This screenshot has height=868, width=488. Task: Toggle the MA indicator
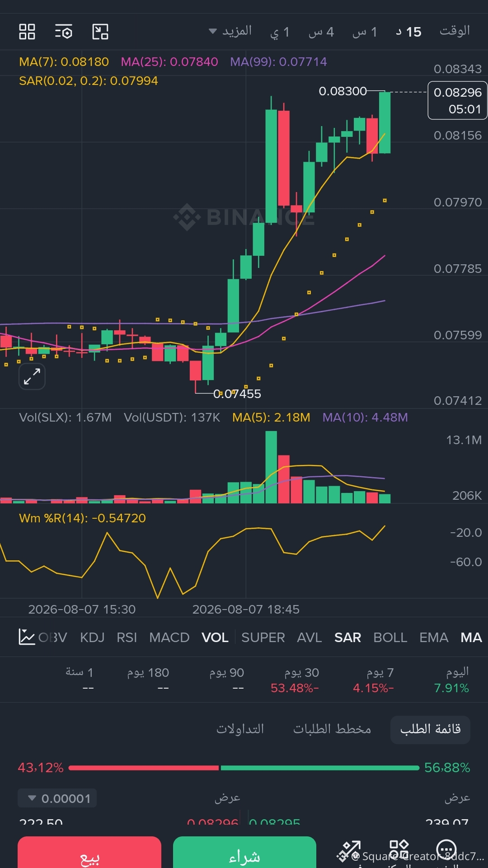point(471,637)
